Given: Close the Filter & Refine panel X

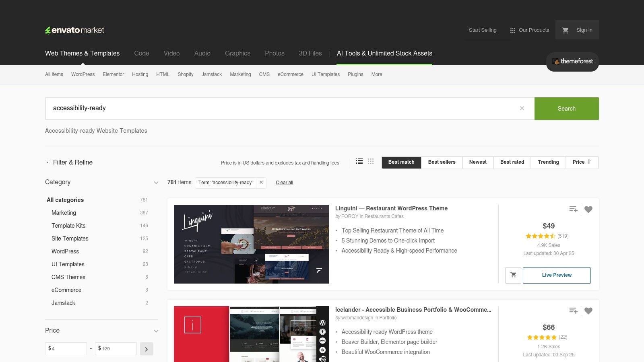Looking at the screenshot, I should coord(47,162).
